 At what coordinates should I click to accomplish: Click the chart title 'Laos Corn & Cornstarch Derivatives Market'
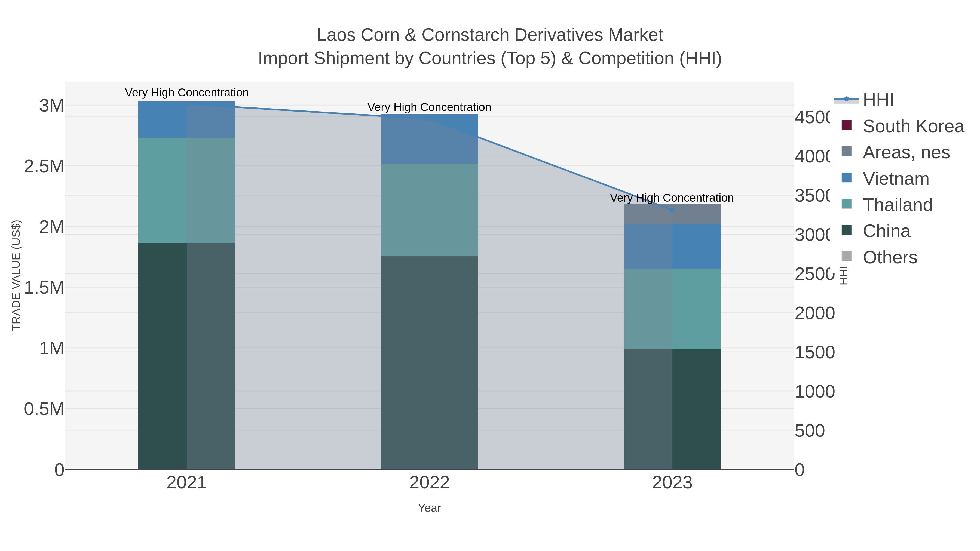[490, 35]
